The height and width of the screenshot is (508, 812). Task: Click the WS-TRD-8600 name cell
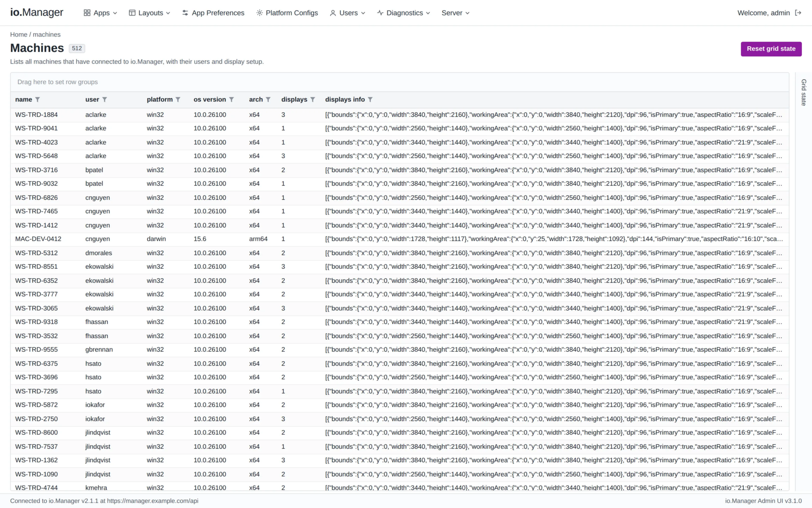(36, 433)
